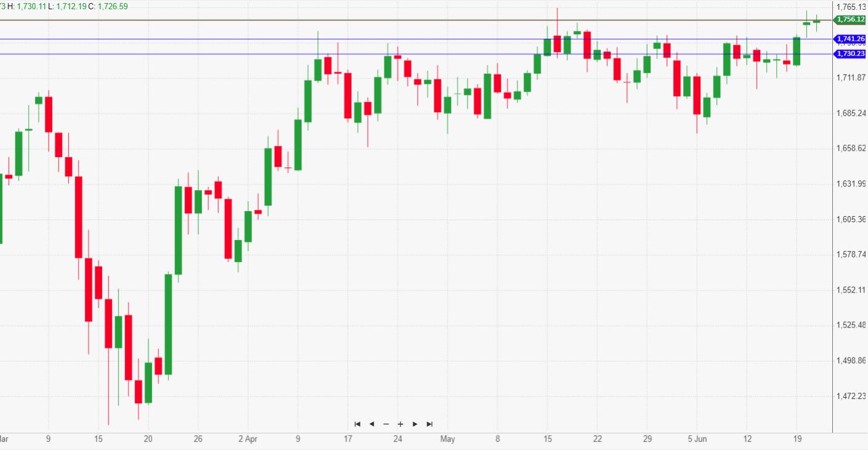This screenshot has height=450, width=868.
Task: Click the 1,472.23 price axis label
Action: [852, 396]
